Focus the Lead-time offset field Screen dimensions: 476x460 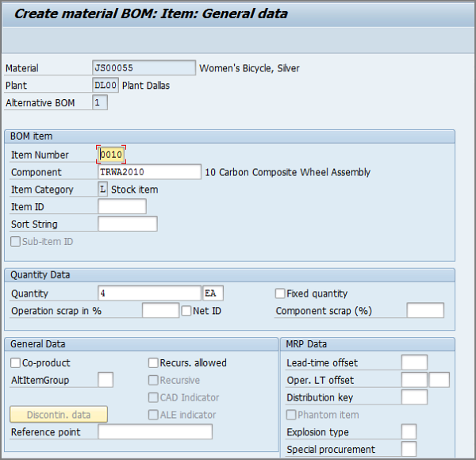pyautogui.click(x=414, y=363)
